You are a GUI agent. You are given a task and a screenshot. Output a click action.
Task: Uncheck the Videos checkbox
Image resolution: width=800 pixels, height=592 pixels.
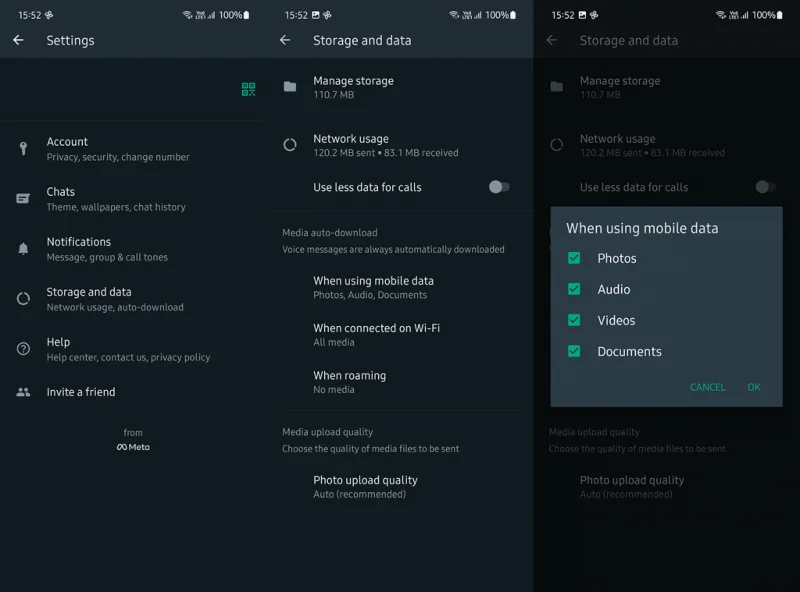pyautogui.click(x=574, y=320)
